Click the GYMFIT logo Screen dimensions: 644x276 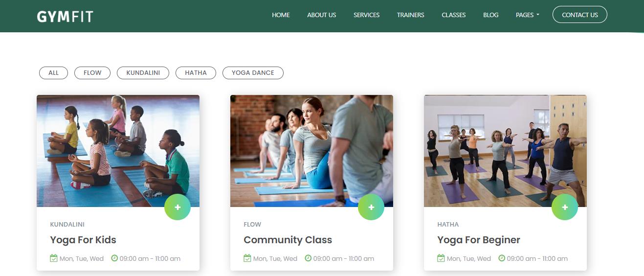pyautogui.click(x=65, y=17)
